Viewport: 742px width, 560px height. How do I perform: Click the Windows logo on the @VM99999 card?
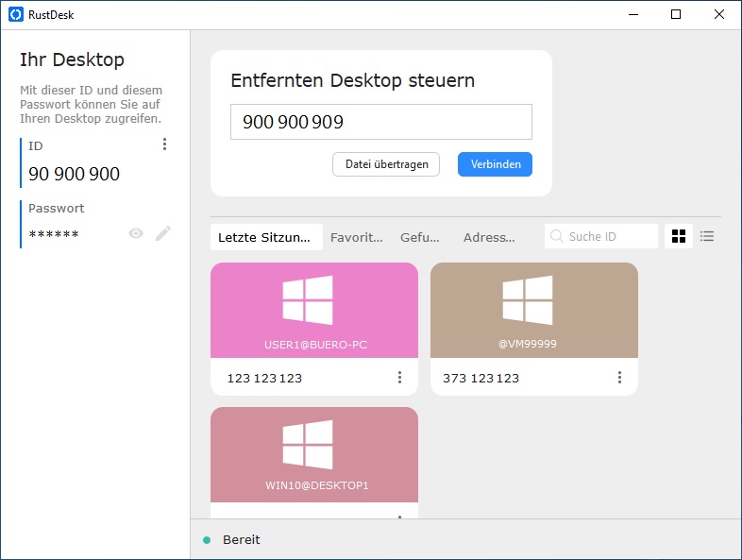(x=527, y=300)
